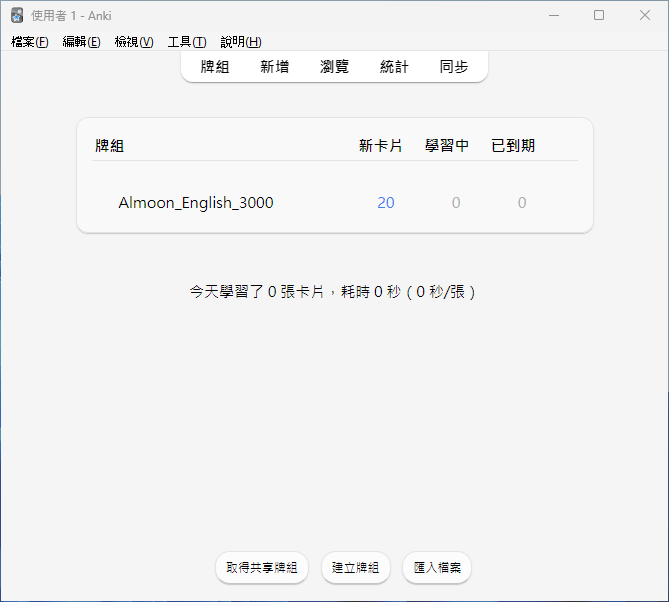The image size is (669, 602).
Task: Maximize the Anki window
Action: [x=599, y=15]
